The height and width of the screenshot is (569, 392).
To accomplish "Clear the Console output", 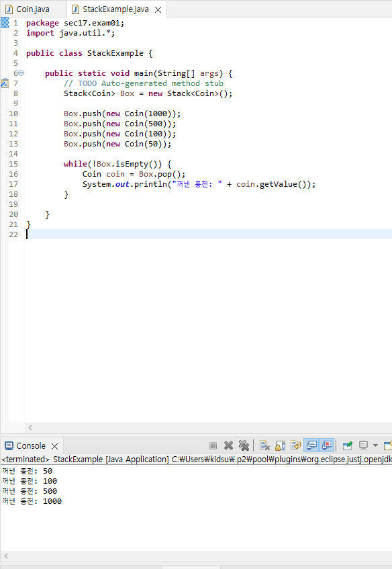I will click(x=264, y=445).
